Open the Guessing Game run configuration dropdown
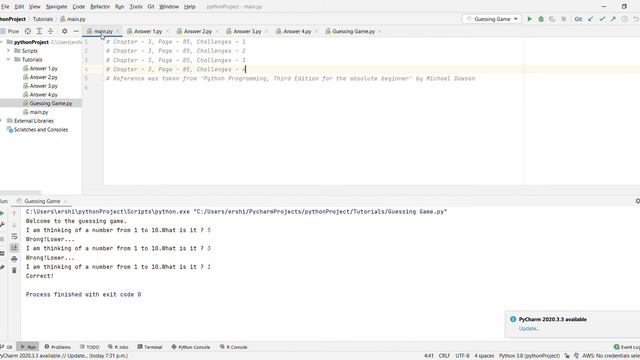Screen dimensions: 640x360 [492, 19]
